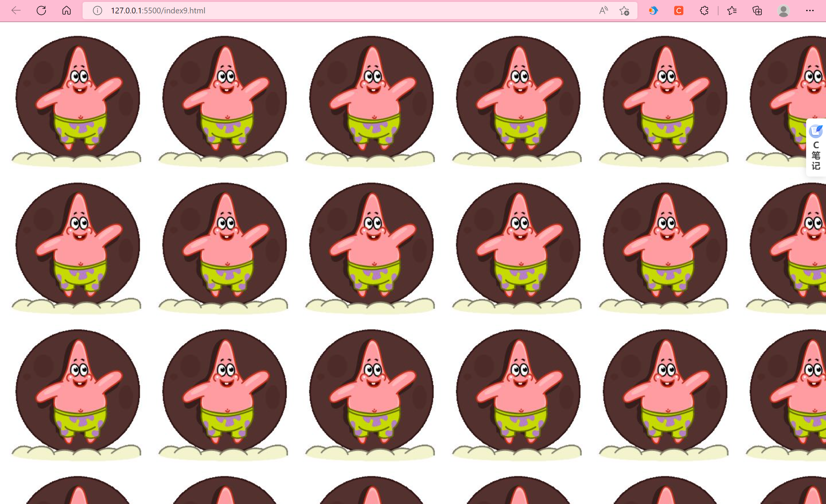Image resolution: width=826 pixels, height=504 pixels.
Task: Click fourth Patrick image in second row
Action: tap(518, 246)
